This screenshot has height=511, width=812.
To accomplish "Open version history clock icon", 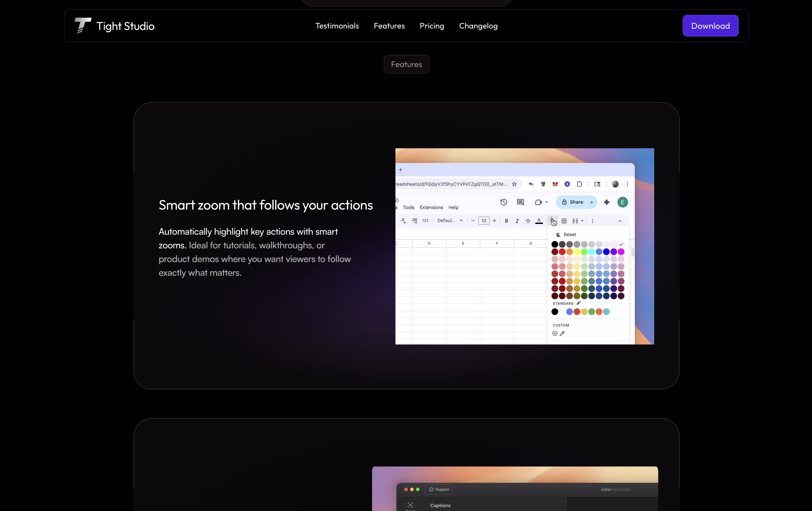I will pos(504,202).
